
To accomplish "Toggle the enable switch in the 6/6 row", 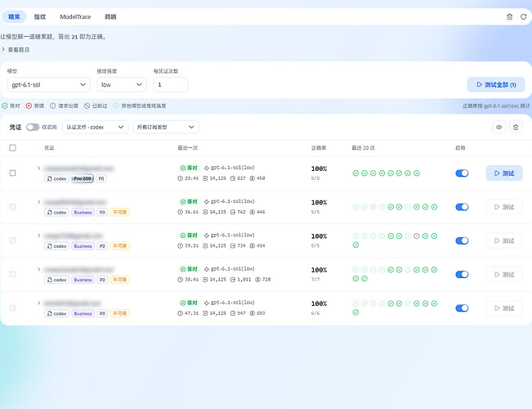I will 462,308.
